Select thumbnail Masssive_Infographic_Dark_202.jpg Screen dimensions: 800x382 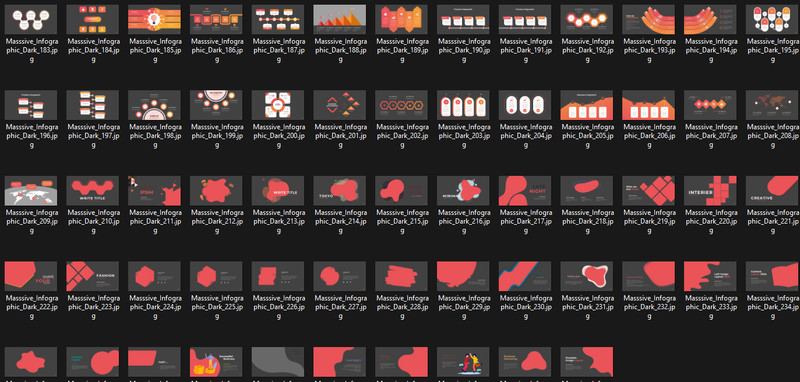[401, 106]
